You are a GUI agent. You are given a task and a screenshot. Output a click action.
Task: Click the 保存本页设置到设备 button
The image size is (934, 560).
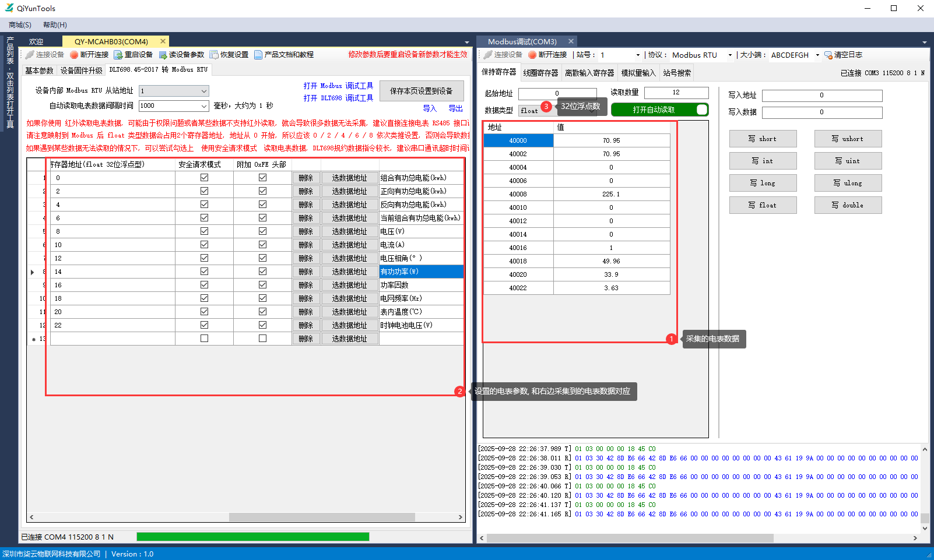point(421,91)
